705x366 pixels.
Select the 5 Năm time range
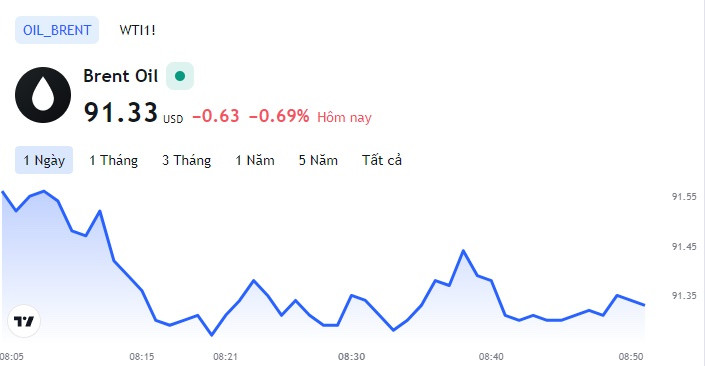tap(318, 160)
